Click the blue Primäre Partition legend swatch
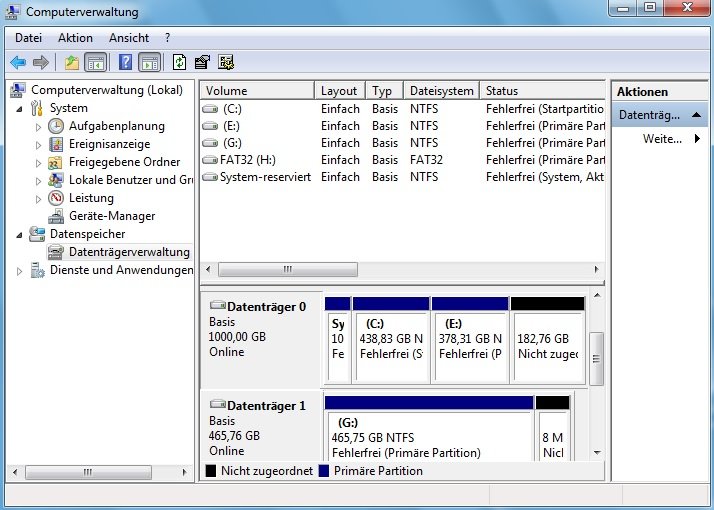The image size is (714, 510). pyautogui.click(x=324, y=470)
